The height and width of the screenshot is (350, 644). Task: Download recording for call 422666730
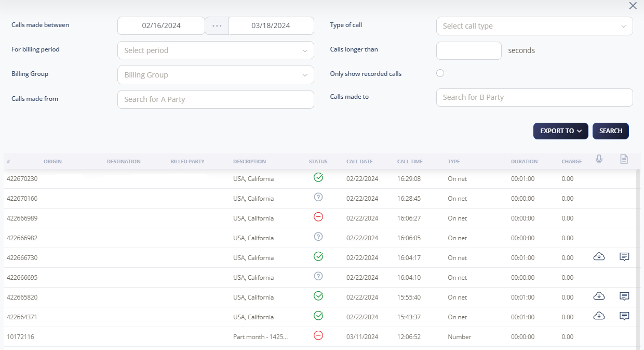coord(599,257)
